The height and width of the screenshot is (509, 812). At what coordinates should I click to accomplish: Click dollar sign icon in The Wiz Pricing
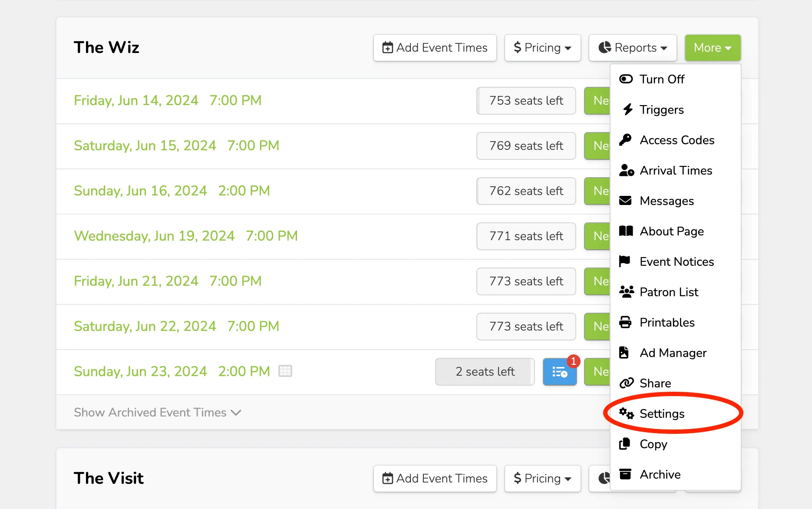point(517,47)
